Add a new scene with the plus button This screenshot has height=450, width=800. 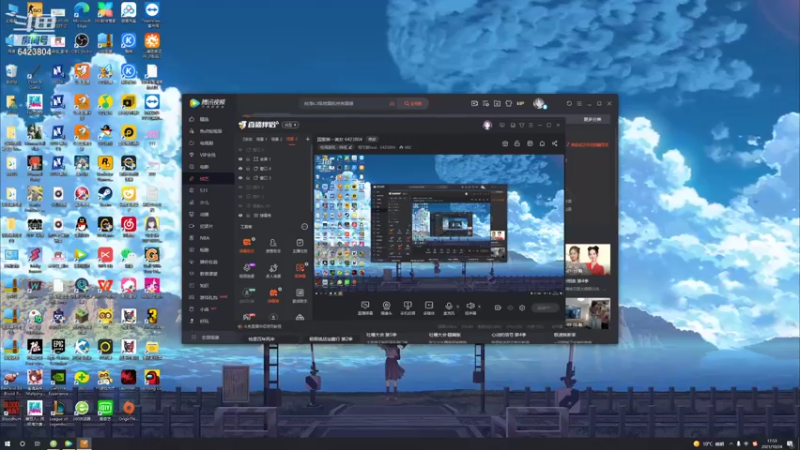pos(307,139)
